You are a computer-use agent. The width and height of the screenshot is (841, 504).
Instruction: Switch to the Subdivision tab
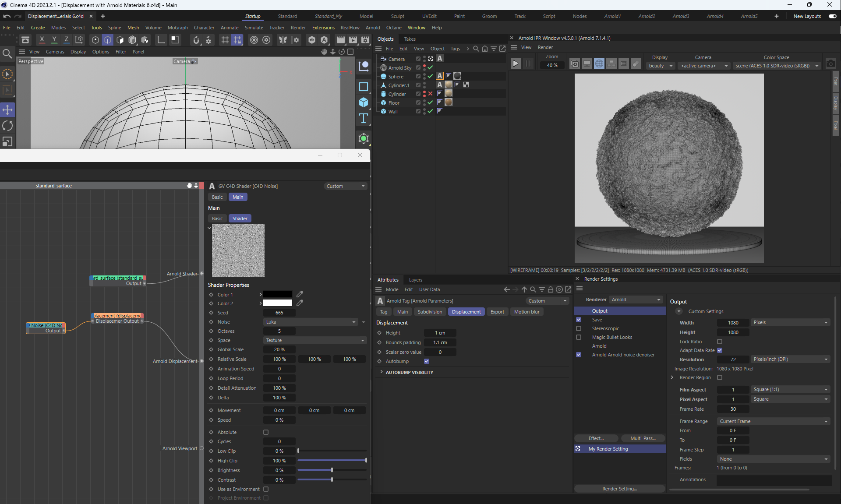click(x=429, y=312)
